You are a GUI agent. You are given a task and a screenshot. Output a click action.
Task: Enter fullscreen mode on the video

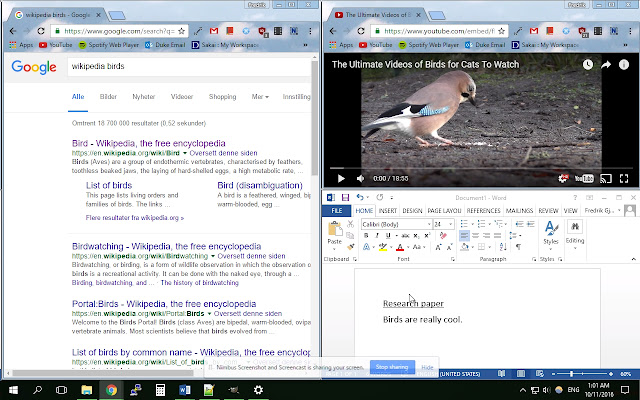tap(625, 178)
